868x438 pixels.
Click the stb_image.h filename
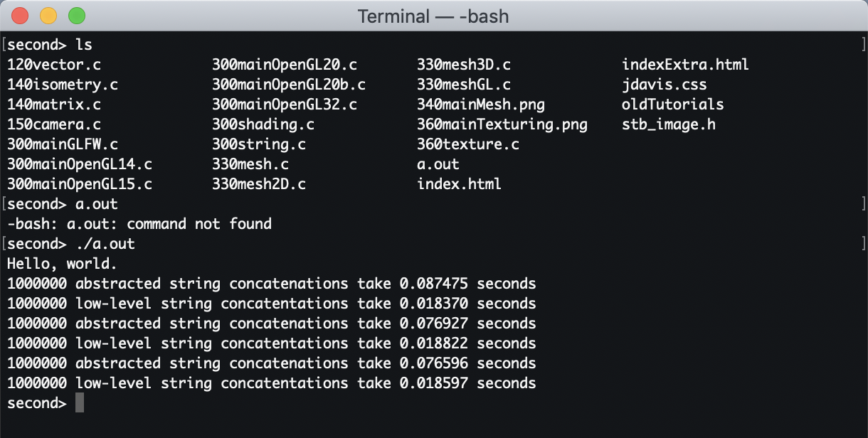pyautogui.click(x=669, y=124)
